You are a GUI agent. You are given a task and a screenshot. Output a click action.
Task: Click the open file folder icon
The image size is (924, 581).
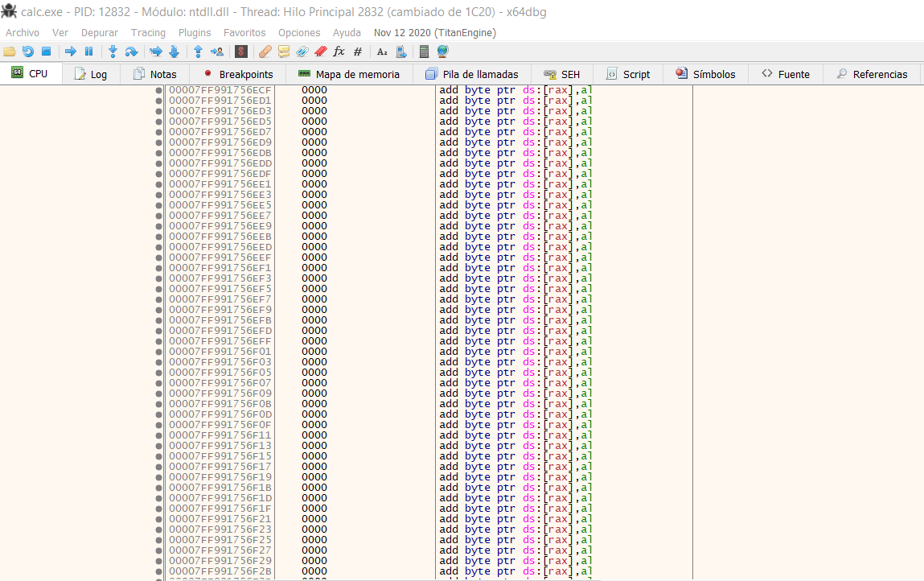pyautogui.click(x=9, y=51)
